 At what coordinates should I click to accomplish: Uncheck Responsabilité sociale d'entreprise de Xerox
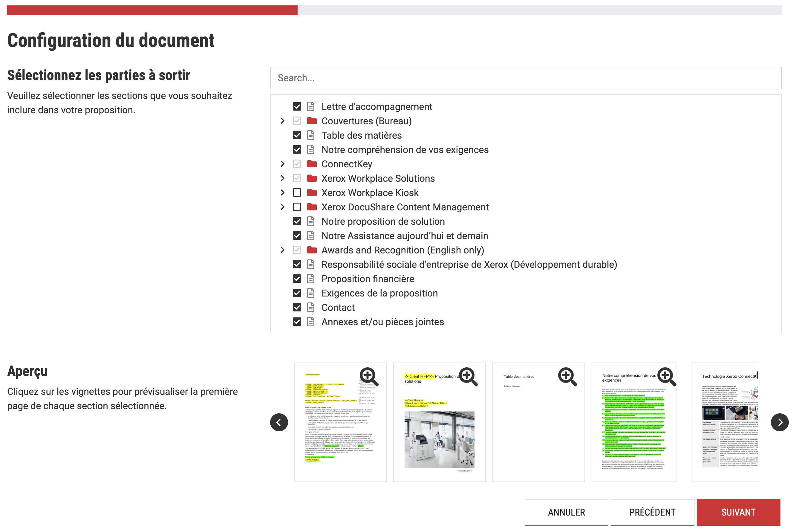[297, 264]
